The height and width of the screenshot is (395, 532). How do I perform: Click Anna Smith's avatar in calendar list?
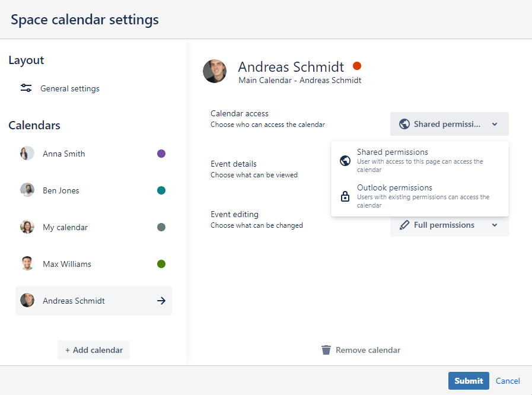pos(27,154)
